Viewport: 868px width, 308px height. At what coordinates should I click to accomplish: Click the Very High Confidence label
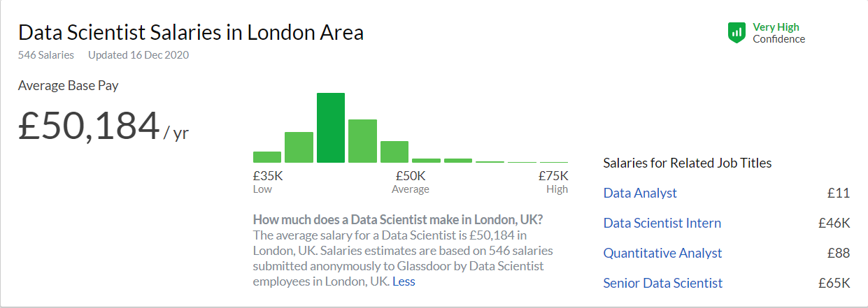778,33
